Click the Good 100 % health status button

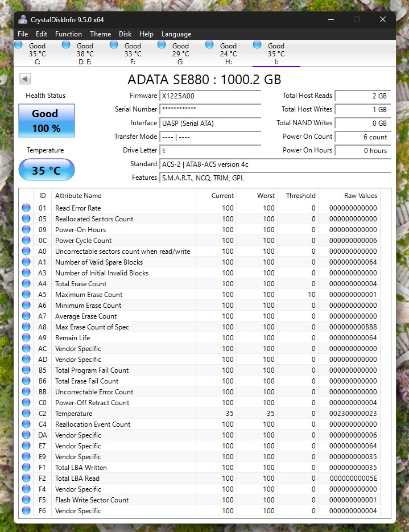coord(47,120)
